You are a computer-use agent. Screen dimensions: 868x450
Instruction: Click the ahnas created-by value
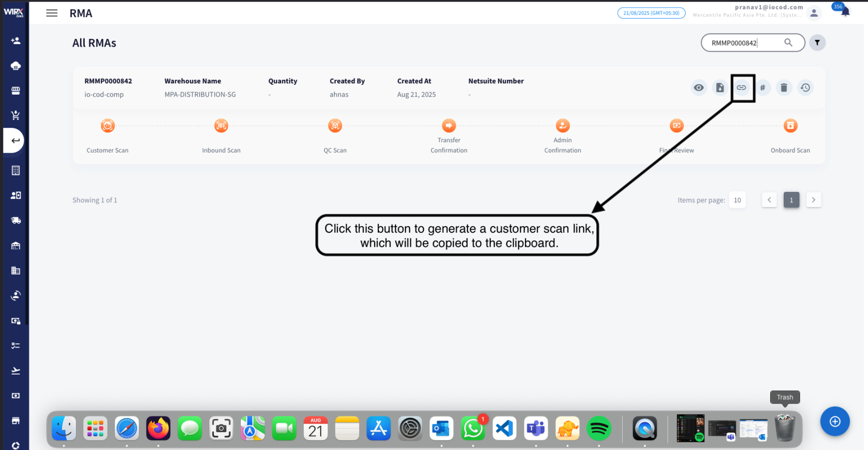339,95
